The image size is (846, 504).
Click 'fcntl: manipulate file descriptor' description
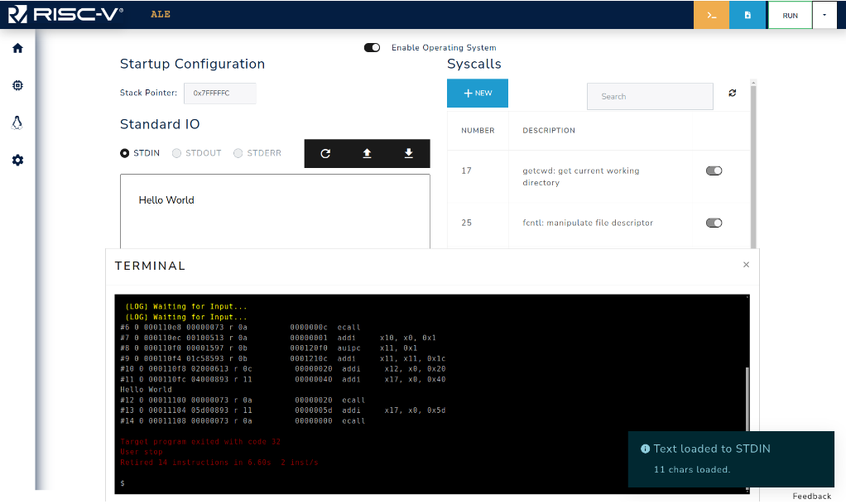tap(588, 223)
